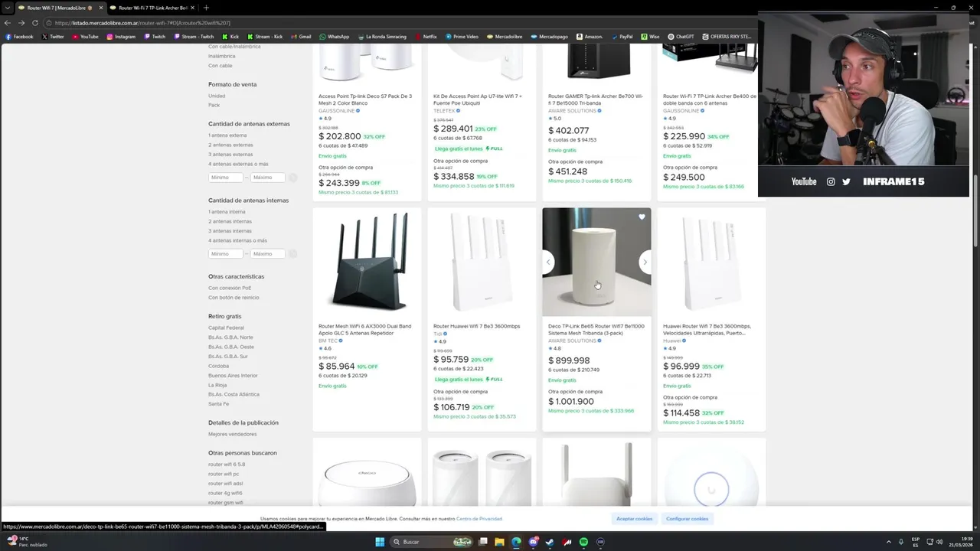
Task: Click the Mínimo field under antenas internas
Action: pyautogui.click(x=226, y=254)
